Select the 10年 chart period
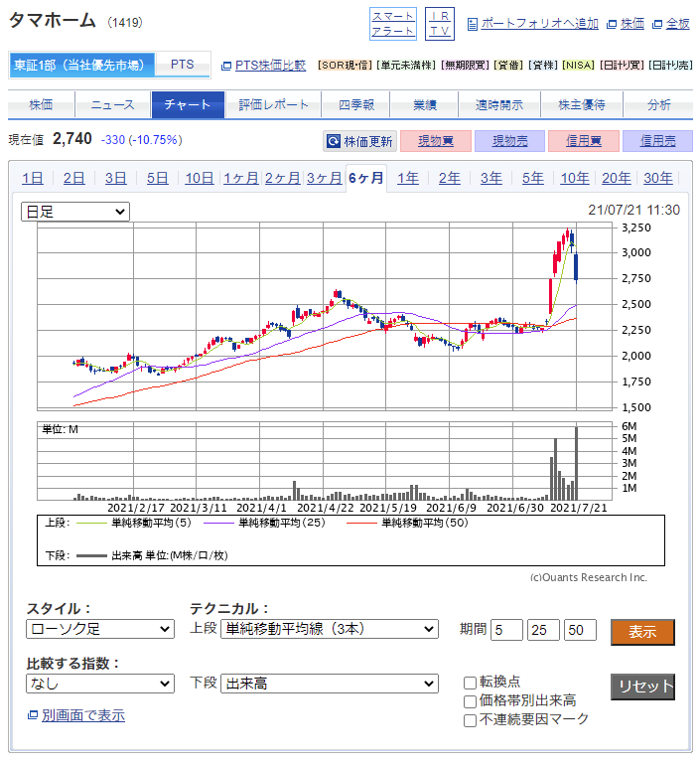 pos(575,178)
